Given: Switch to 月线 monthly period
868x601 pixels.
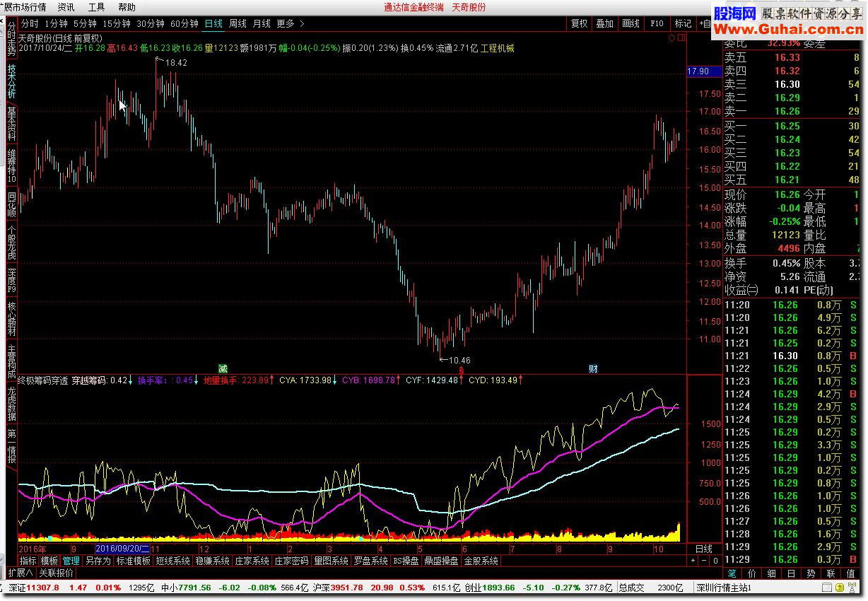Looking at the screenshot, I should (x=262, y=23).
